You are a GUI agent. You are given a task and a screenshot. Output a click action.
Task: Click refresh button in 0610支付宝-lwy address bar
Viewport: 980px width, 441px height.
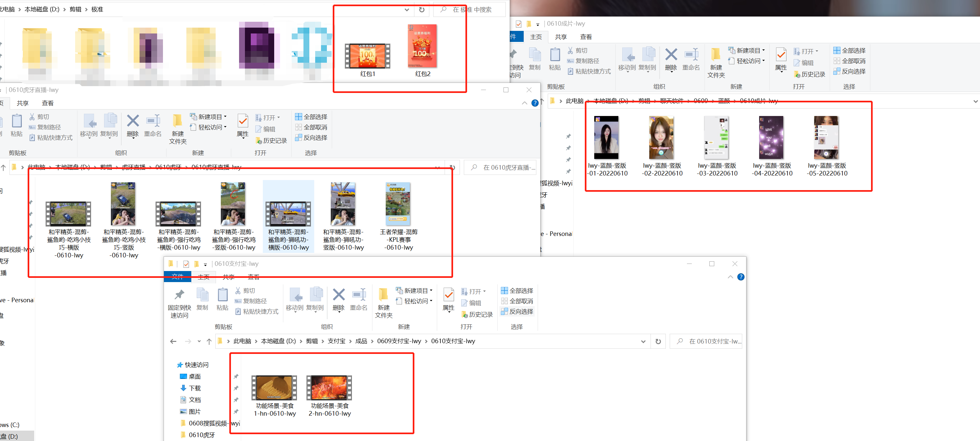658,342
